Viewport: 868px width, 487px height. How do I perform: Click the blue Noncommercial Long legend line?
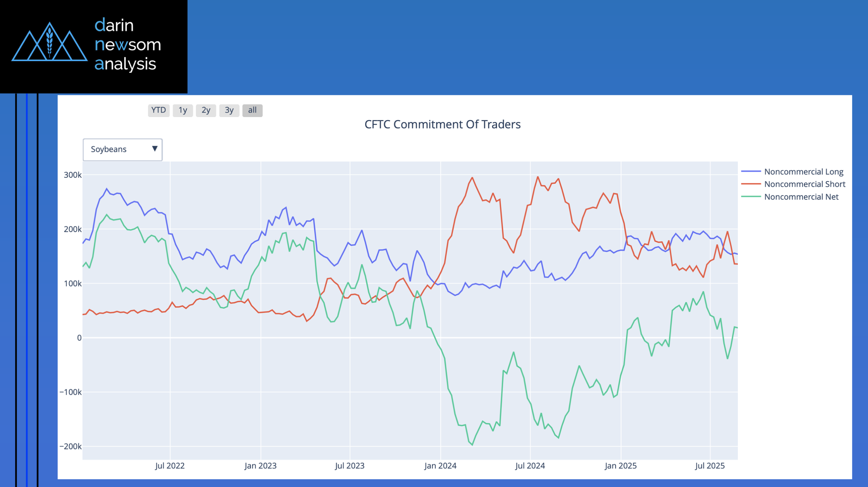751,172
